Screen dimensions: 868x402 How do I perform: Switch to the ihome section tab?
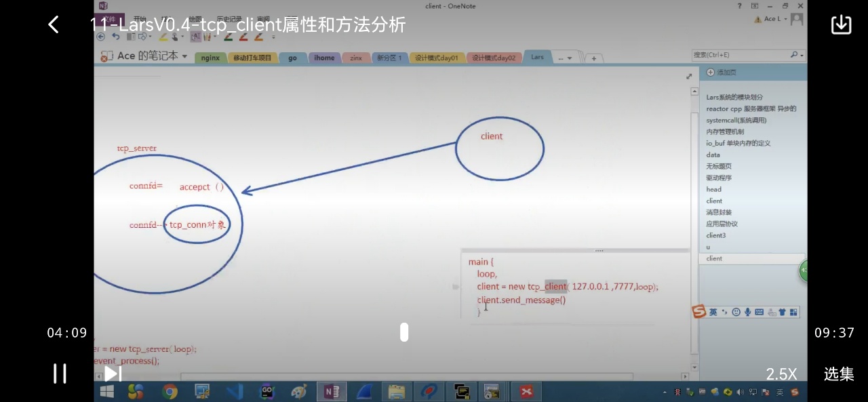(324, 58)
